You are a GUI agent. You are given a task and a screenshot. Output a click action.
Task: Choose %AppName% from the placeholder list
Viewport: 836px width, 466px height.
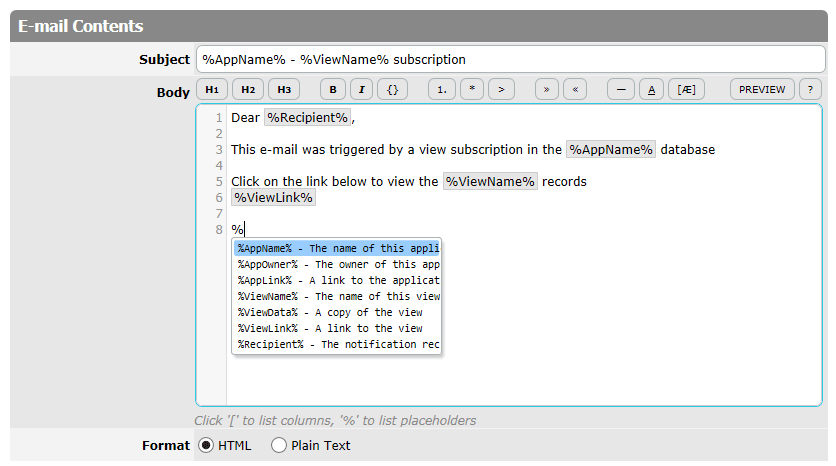point(336,248)
